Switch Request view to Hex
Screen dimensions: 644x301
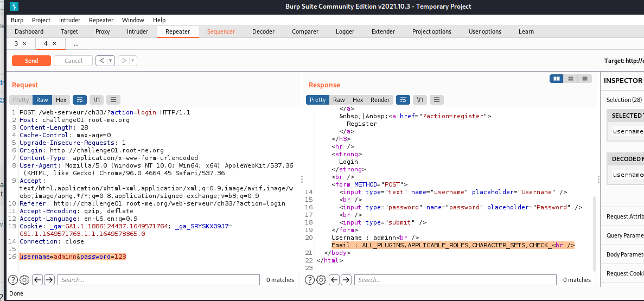(x=61, y=100)
